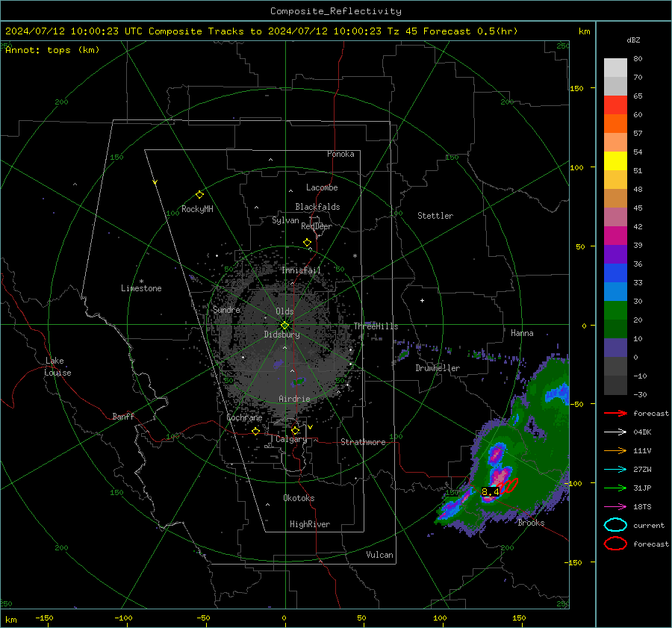
Task: Click the RedDeer city label
Action: 317,226
